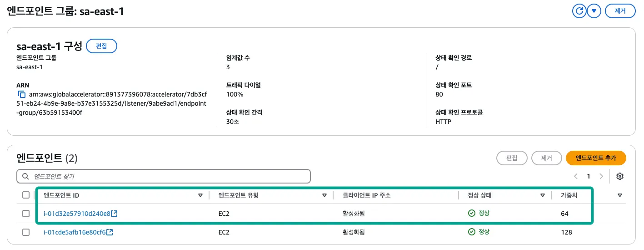Select checkbox for endpoint i-01cde5afb16e80cf6
644x250 pixels.
[x=26, y=232]
